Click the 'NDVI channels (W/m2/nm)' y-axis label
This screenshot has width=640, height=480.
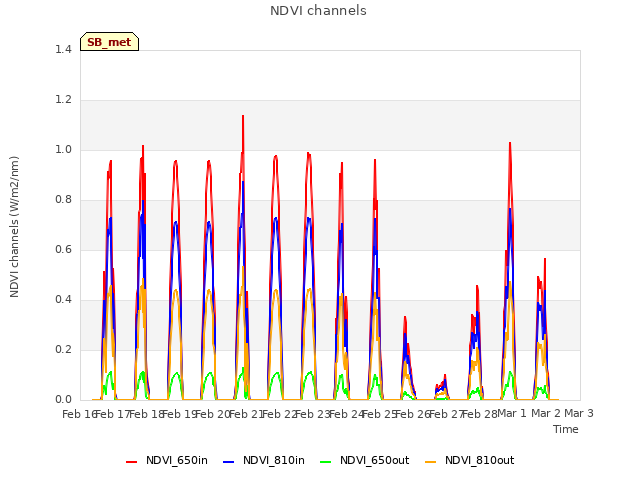point(14,227)
